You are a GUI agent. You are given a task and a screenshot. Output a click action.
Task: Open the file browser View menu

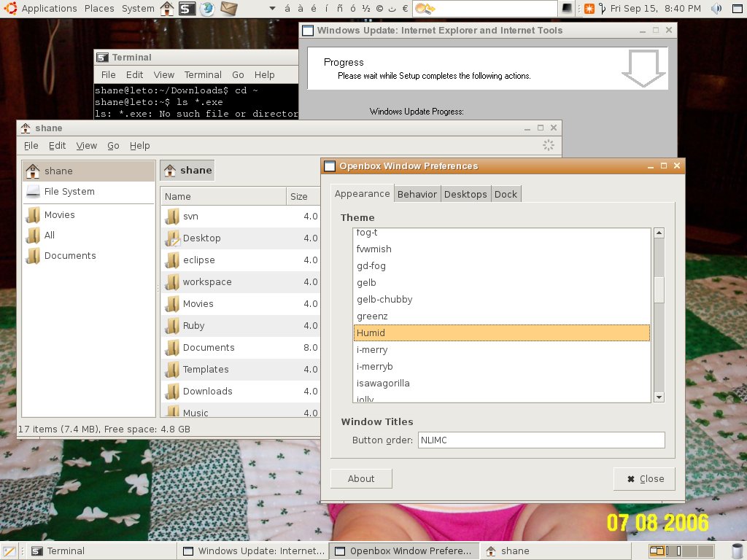click(x=86, y=146)
